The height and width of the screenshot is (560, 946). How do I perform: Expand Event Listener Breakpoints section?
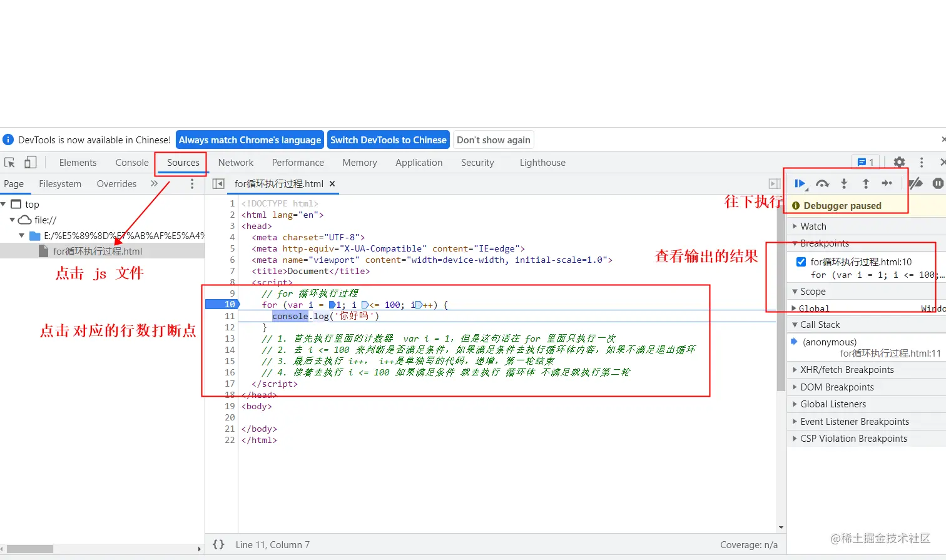click(867, 422)
